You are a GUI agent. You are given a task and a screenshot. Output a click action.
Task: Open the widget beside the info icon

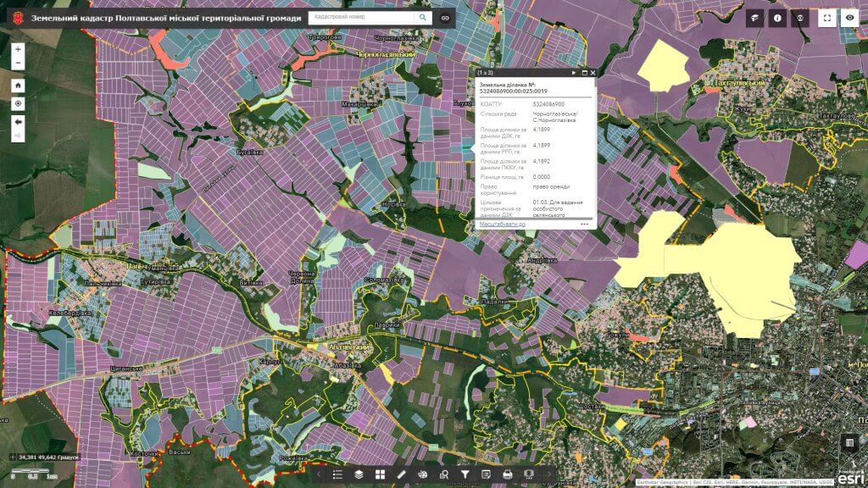click(800, 18)
